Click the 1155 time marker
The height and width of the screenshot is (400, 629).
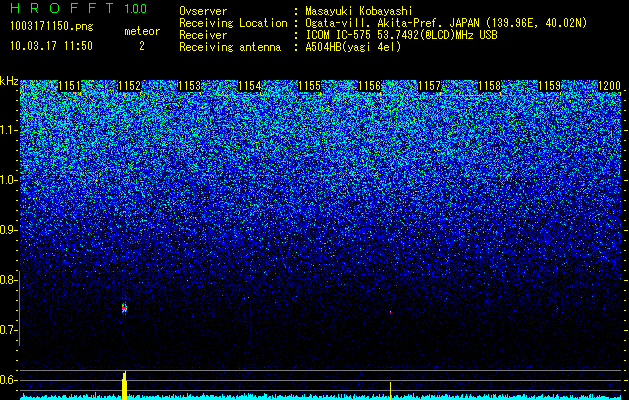coord(310,86)
